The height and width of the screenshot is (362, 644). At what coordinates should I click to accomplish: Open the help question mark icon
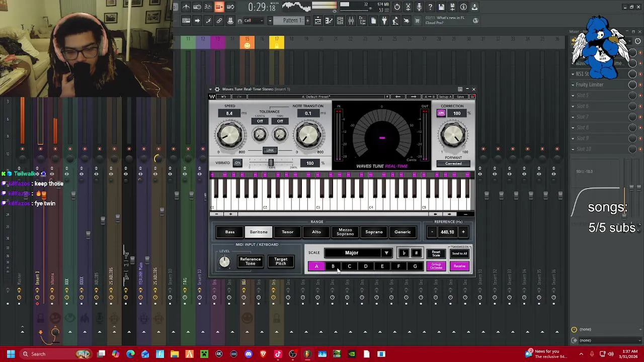430,7
